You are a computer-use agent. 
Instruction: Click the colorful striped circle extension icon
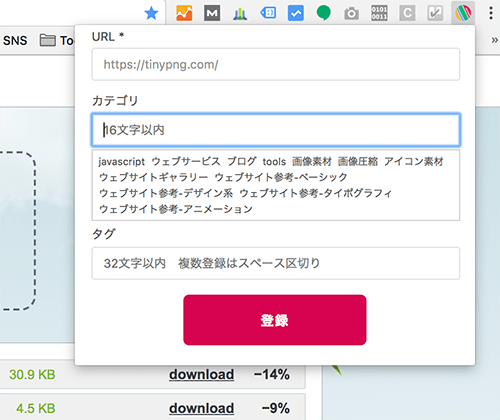[463, 13]
